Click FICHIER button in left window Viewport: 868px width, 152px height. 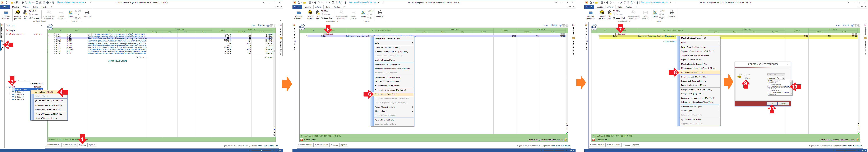click(x=5, y=7)
